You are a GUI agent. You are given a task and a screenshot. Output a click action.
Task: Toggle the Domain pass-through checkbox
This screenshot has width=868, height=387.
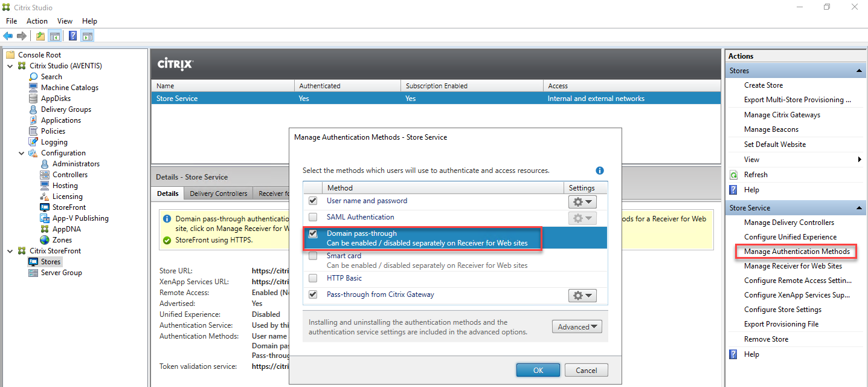(313, 234)
